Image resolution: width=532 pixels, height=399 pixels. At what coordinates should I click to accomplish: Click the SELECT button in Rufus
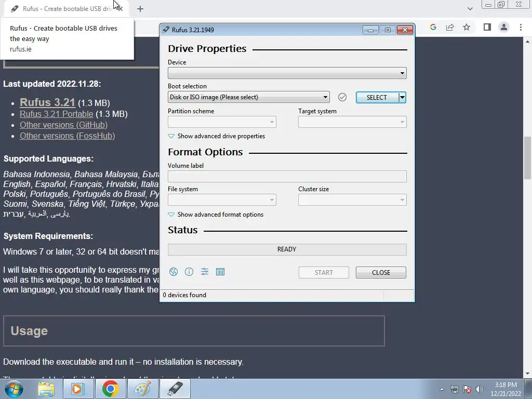pyautogui.click(x=377, y=97)
